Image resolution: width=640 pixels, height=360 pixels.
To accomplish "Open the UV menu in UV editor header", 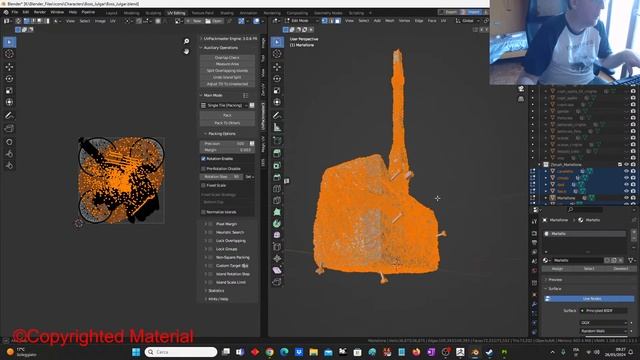I will [x=113, y=20].
